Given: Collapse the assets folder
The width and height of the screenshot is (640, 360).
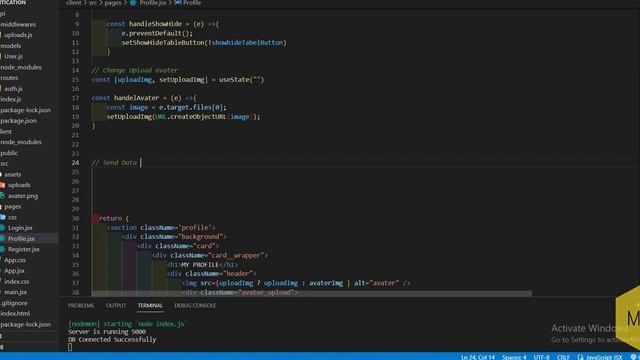Looking at the screenshot, I should point(13,174).
